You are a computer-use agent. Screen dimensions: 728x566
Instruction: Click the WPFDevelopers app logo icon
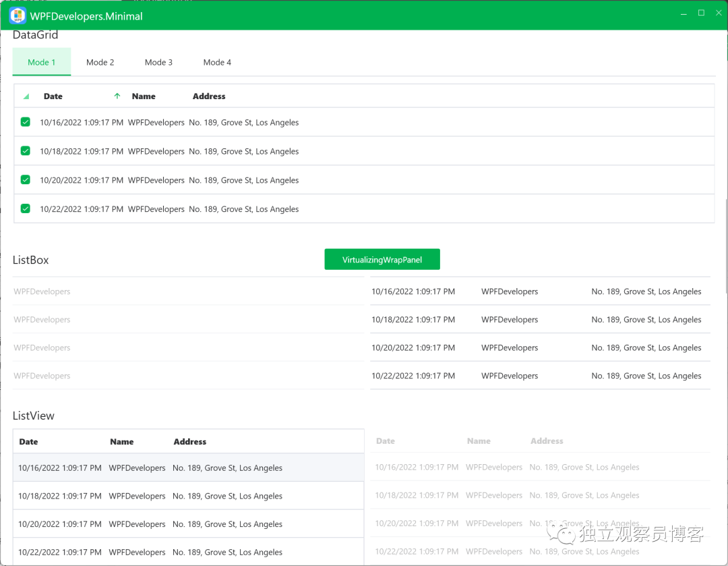[x=18, y=16]
